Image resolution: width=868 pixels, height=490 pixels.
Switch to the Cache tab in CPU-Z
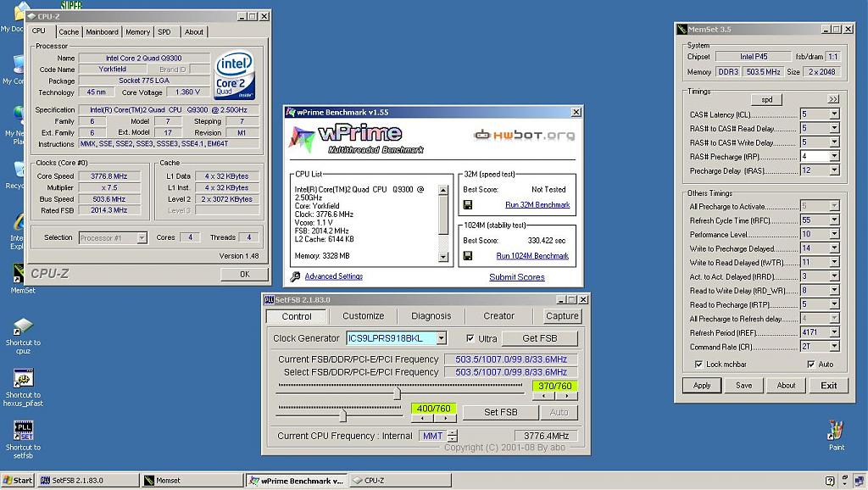pyautogui.click(x=69, y=32)
